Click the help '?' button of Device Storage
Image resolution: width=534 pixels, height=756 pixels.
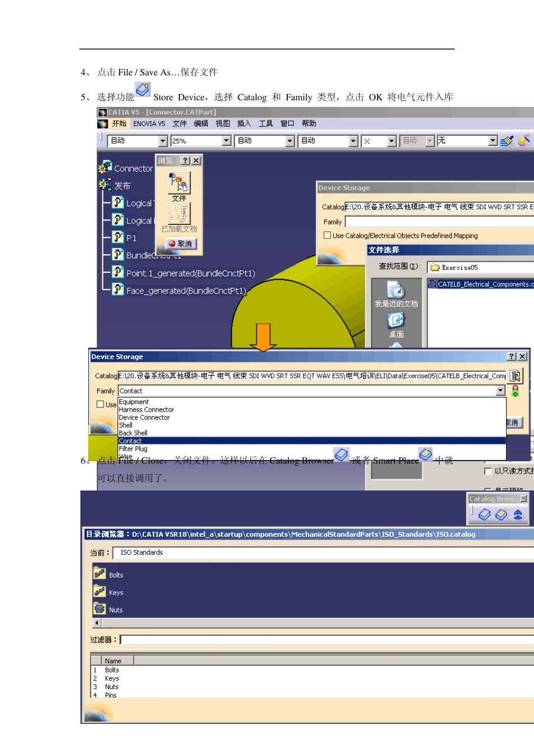pos(511,357)
